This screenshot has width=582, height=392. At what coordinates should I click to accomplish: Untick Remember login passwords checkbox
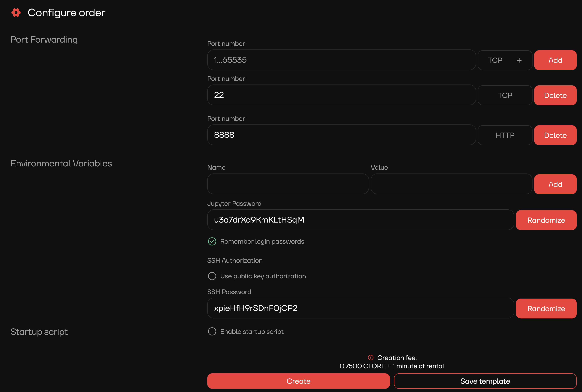[212, 241]
